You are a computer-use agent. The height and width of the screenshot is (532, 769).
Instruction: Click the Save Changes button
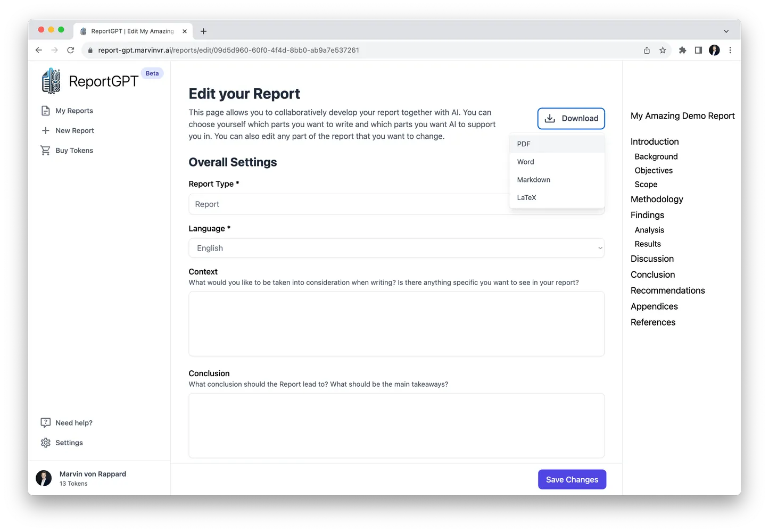572,479
